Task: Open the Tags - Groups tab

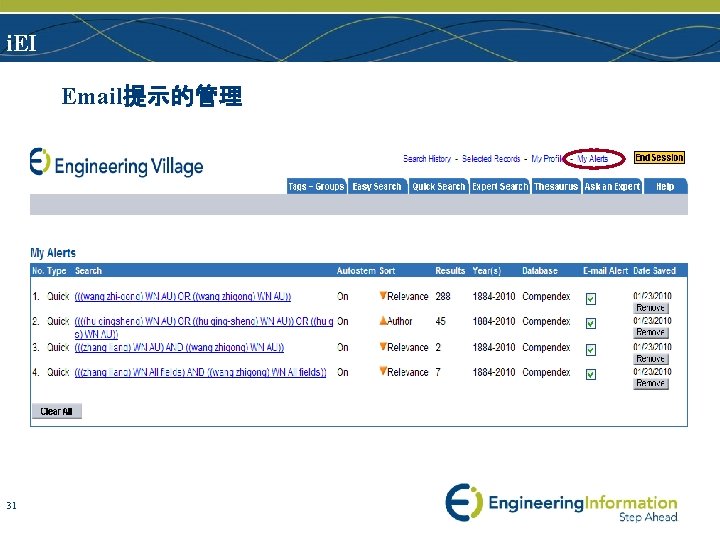Action: (316, 186)
